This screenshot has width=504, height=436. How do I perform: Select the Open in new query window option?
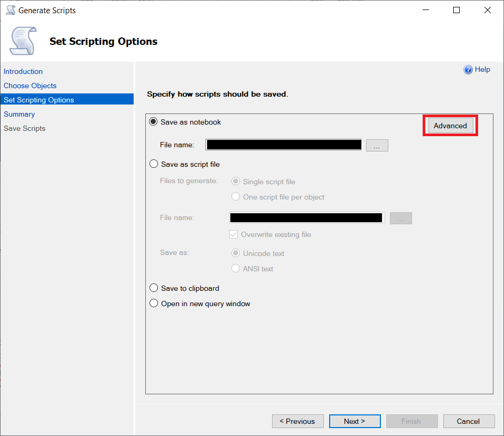pos(153,303)
